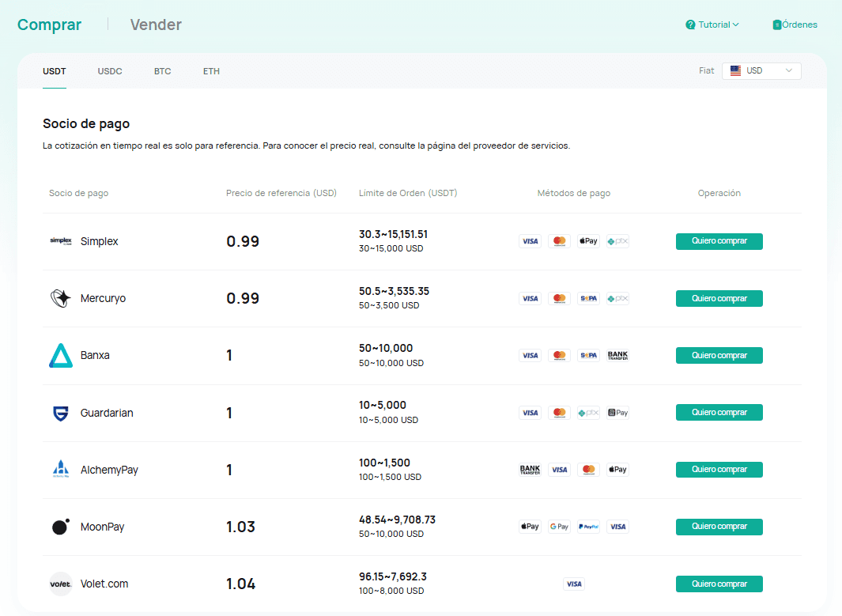Switch to the Vender tab
Viewport: 842px width, 616px height.
pyautogui.click(x=156, y=25)
